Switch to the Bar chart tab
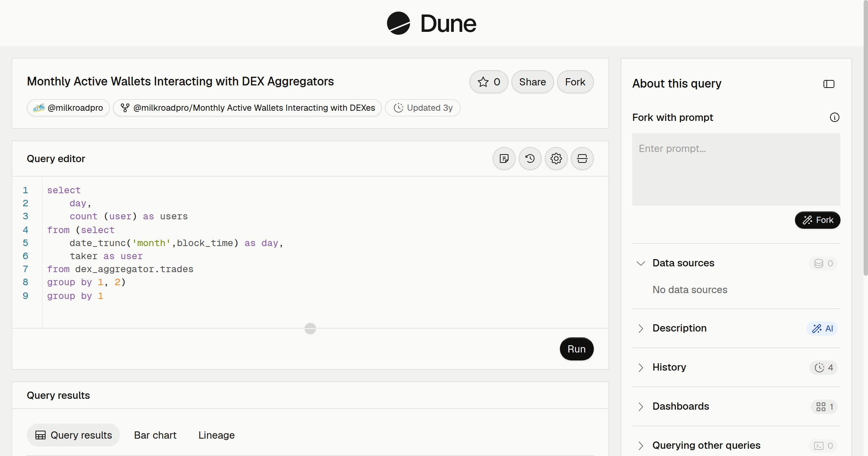This screenshot has height=456, width=868. click(x=155, y=435)
